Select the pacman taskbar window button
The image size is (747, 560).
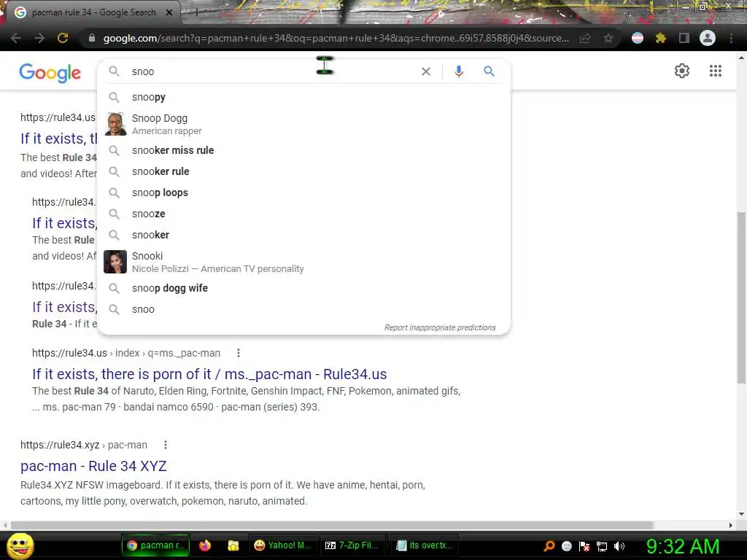point(156,545)
